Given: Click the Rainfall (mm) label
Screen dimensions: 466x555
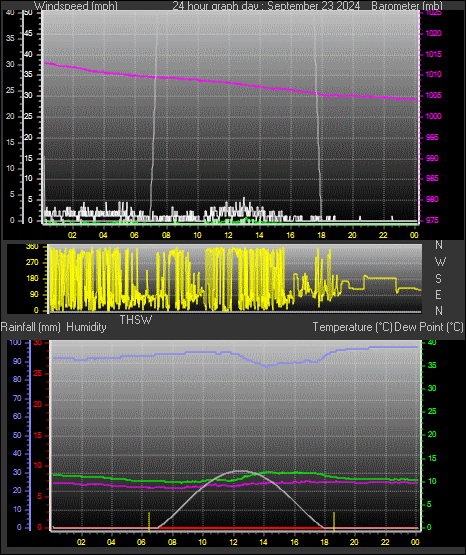Looking at the screenshot, I should click(x=30, y=327).
